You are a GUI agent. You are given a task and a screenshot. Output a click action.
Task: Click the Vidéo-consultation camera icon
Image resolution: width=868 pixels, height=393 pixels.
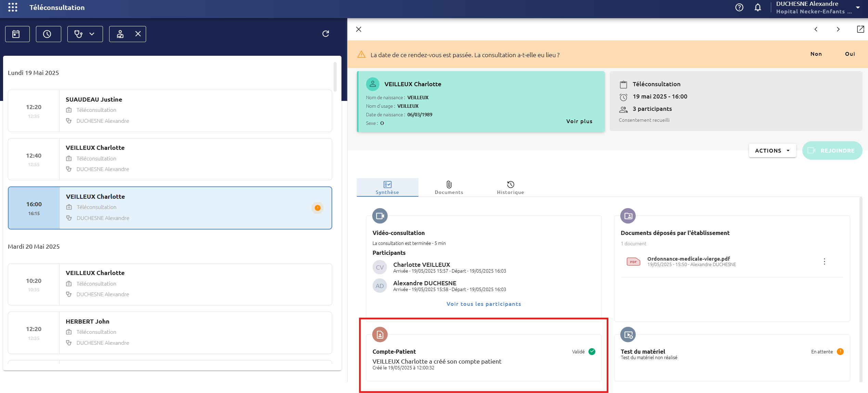tap(380, 216)
